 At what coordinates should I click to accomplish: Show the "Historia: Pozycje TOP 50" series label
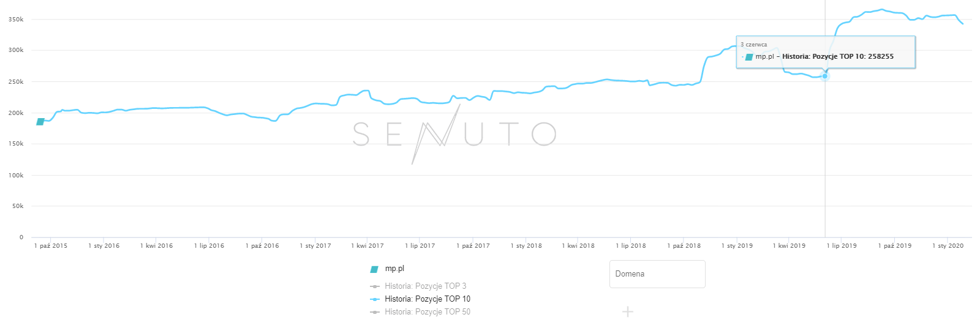pyautogui.click(x=428, y=312)
